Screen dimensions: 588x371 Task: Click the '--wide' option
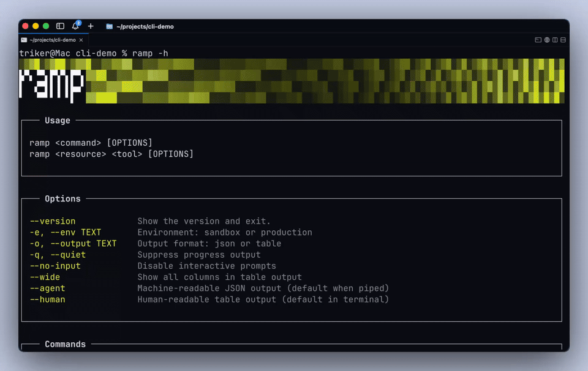point(45,277)
